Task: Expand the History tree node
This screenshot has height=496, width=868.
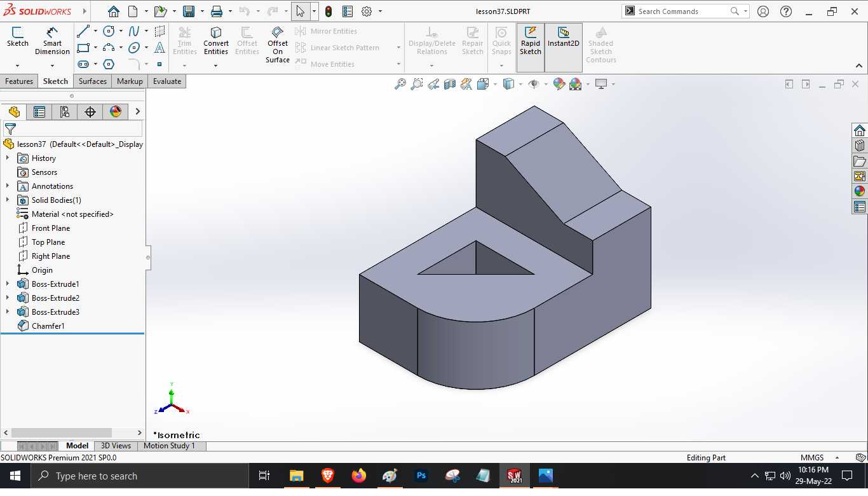Action: pyautogui.click(x=8, y=158)
